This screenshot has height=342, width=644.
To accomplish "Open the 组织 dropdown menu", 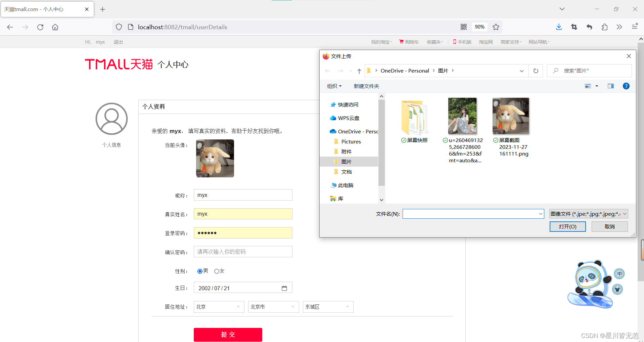I will pyautogui.click(x=334, y=86).
